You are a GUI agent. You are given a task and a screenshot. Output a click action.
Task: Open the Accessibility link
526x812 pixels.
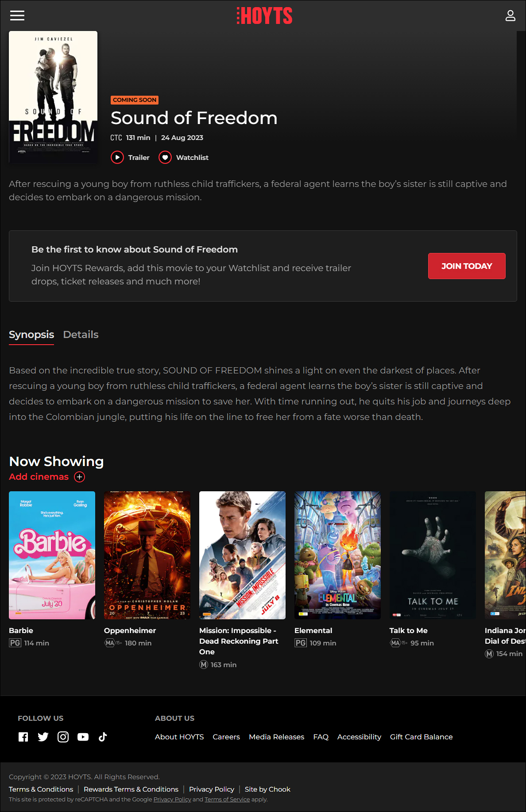point(359,737)
